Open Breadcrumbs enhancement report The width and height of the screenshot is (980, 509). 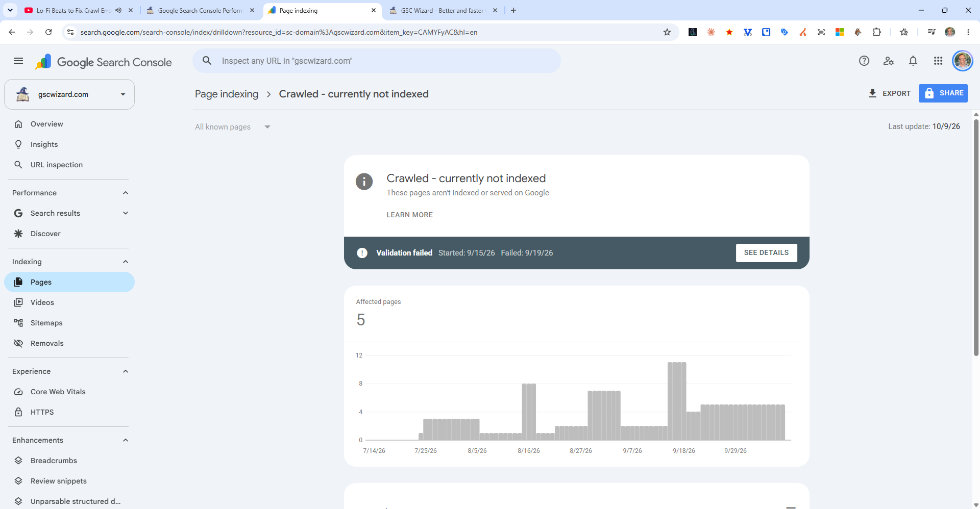coord(69,461)
